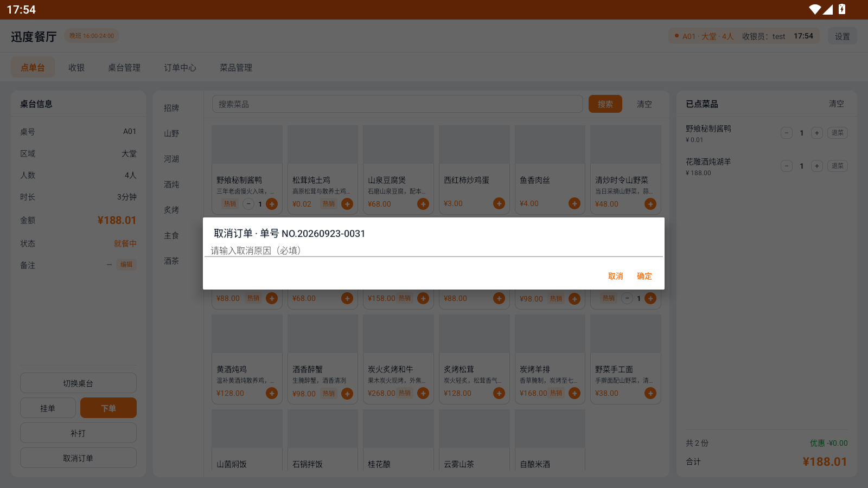Clear all ordered dishes with 清空

point(836,104)
